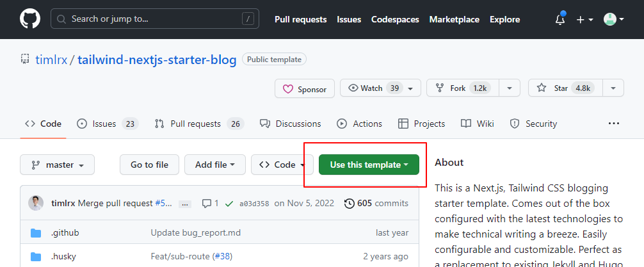Open the Projects tab
Image resolution: width=644 pixels, height=267 pixels.
[x=422, y=124]
